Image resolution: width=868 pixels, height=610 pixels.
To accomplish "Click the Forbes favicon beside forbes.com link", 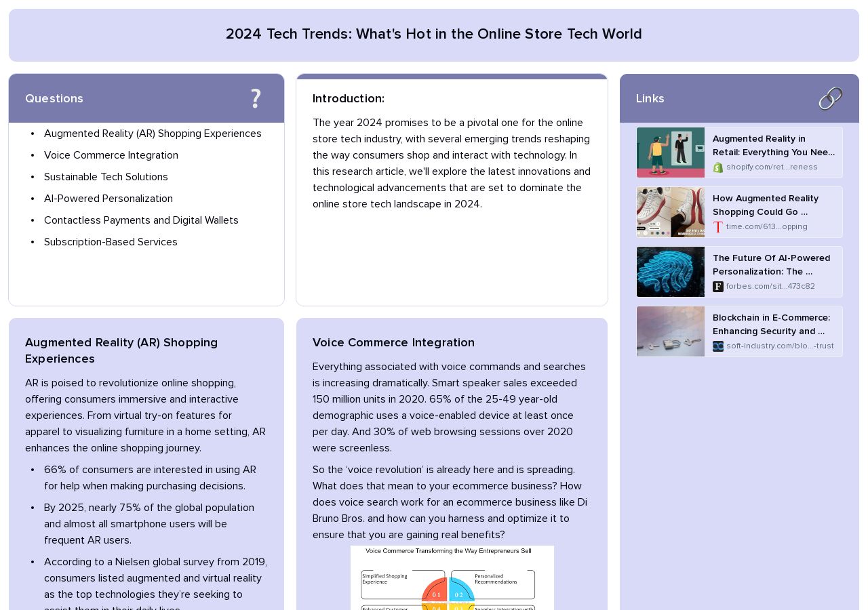I will coord(718,287).
